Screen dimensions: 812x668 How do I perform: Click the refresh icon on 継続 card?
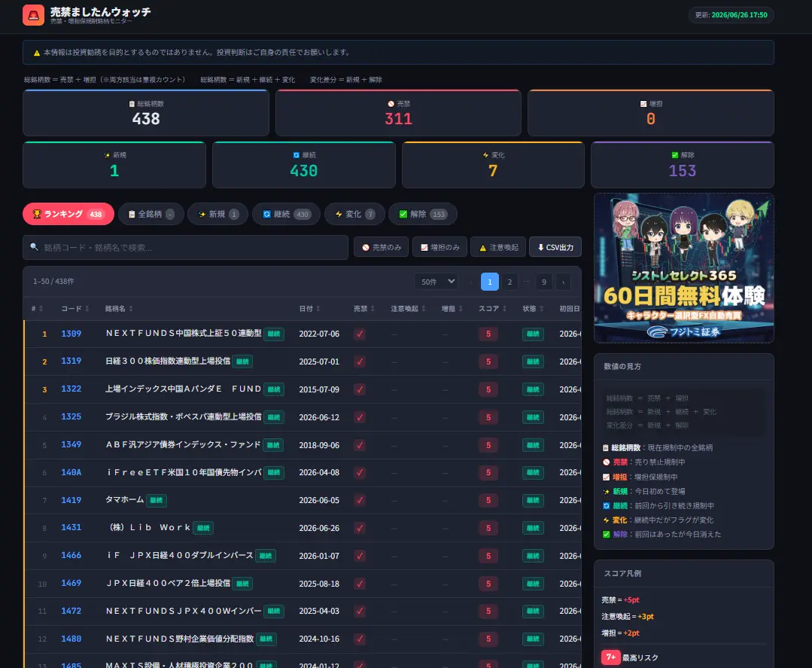(x=297, y=155)
